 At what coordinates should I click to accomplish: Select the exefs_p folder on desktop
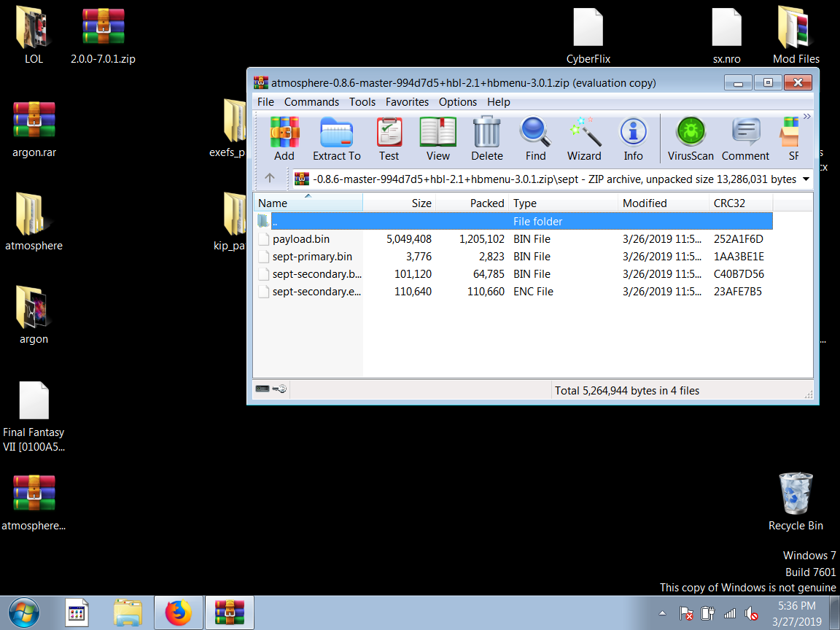click(x=227, y=128)
